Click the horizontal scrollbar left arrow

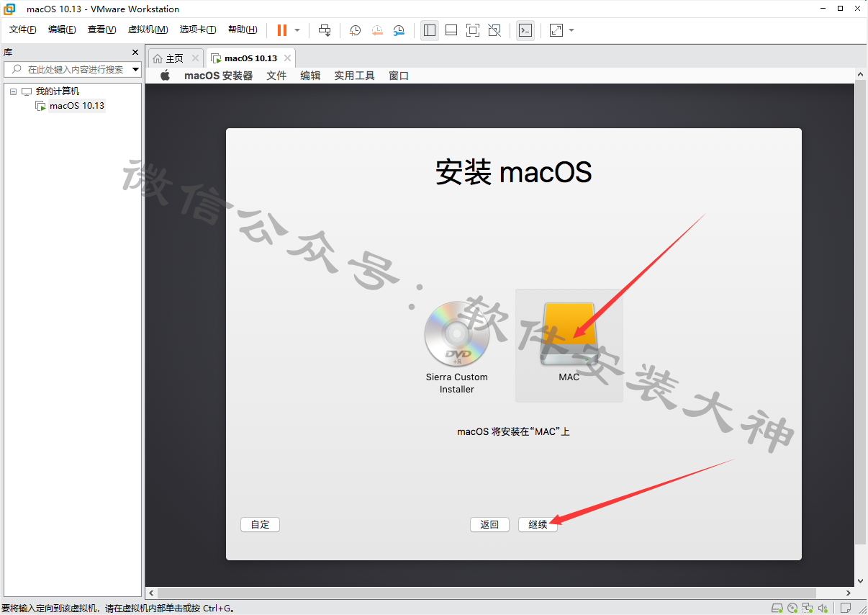point(151,593)
